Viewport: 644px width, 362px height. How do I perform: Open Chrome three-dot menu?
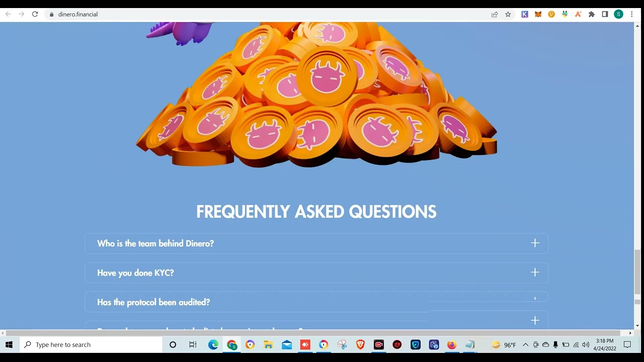[x=632, y=14]
